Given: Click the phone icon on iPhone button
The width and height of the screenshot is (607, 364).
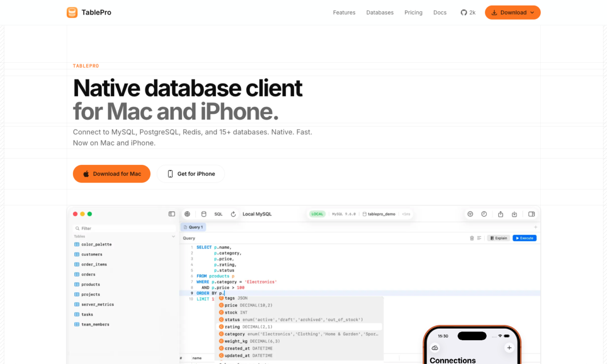Looking at the screenshot, I should coord(170,173).
